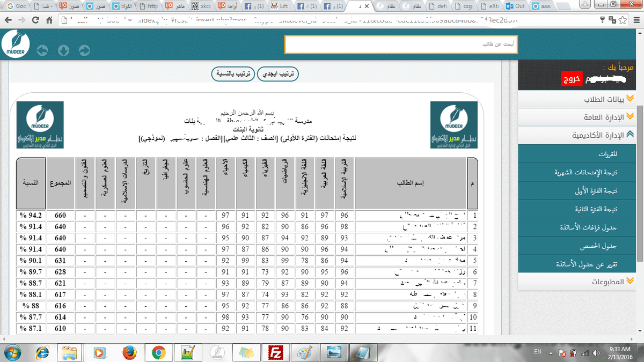Open Firefox from the taskbar
The height and width of the screenshot is (362, 644).
click(128, 352)
